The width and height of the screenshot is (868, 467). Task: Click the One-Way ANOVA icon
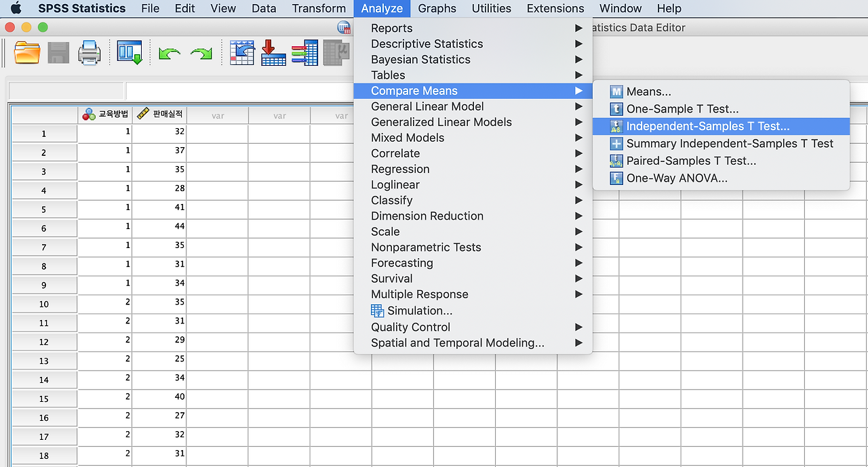pos(616,178)
